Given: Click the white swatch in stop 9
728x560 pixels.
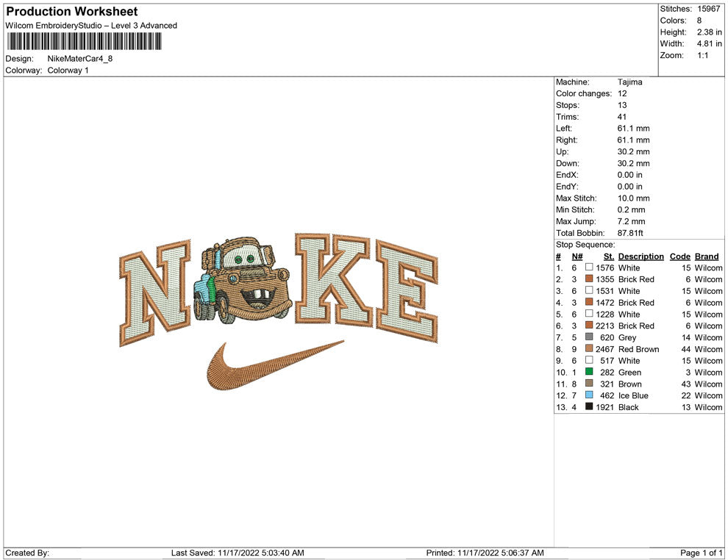Looking at the screenshot, I should tap(589, 360).
